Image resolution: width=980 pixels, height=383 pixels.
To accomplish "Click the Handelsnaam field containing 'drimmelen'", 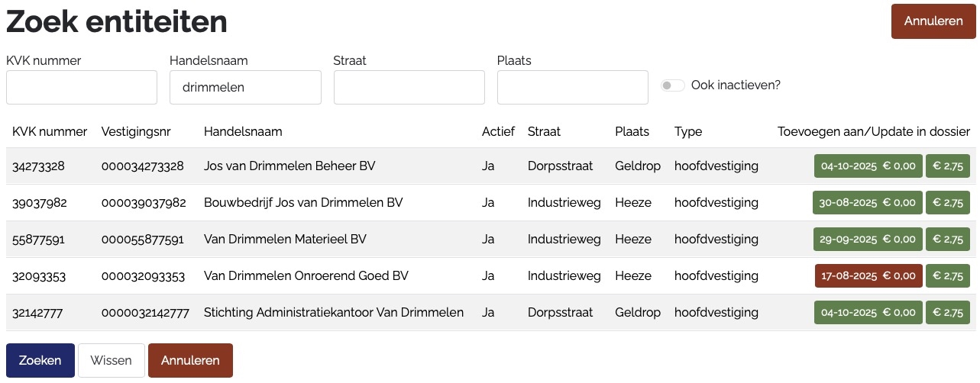I will pyautogui.click(x=245, y=88).
